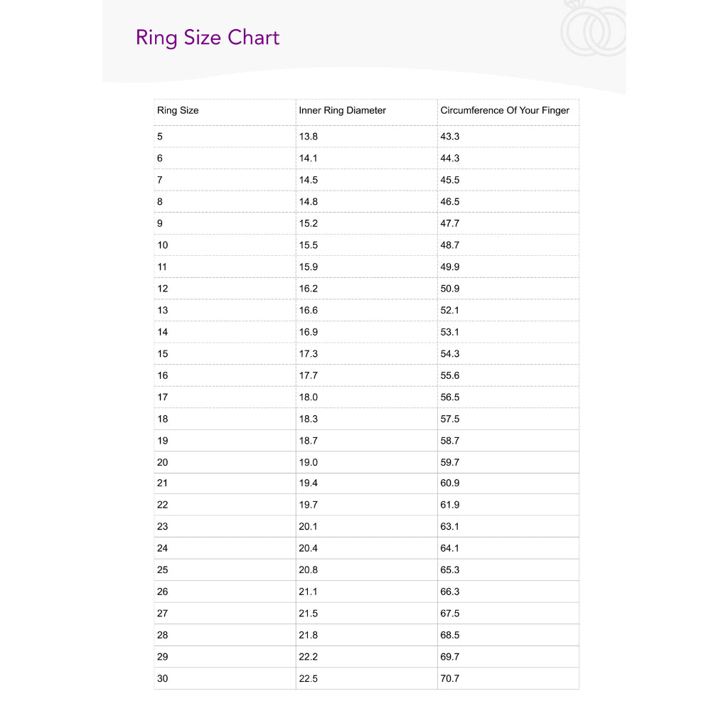The image size is (728, 728).
Task: Click the 64.1 circumference cell
Action: click(450, 548)
